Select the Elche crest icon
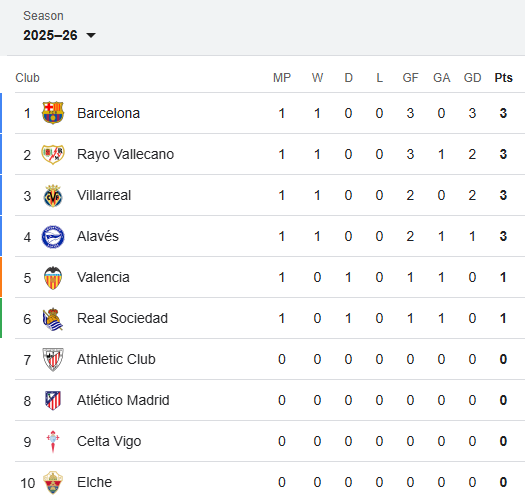This screenshot has width=525, height=502. click(x=53, y=483)
